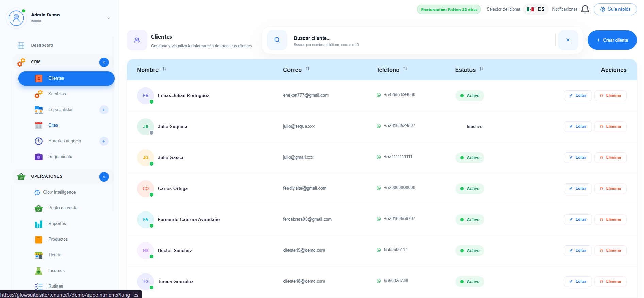
Task: Open the Dashboard menu item
Action: [42, 45]
